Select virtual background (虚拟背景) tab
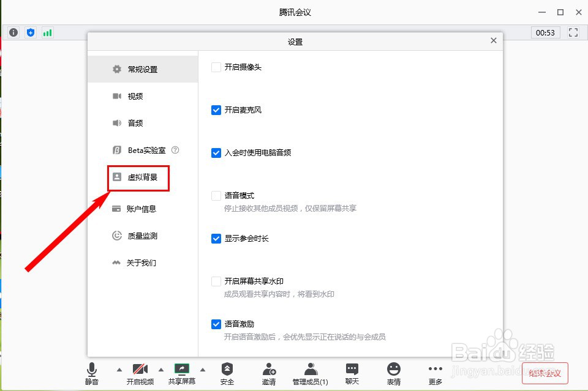 [x=143, y=177]
